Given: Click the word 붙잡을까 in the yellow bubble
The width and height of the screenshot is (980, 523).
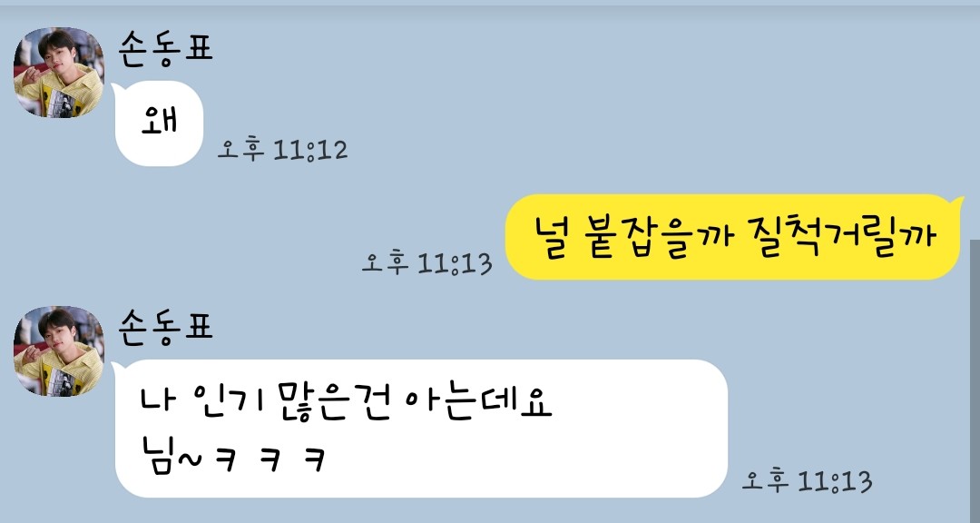Looking at the screenshot, I should [658, 237].
